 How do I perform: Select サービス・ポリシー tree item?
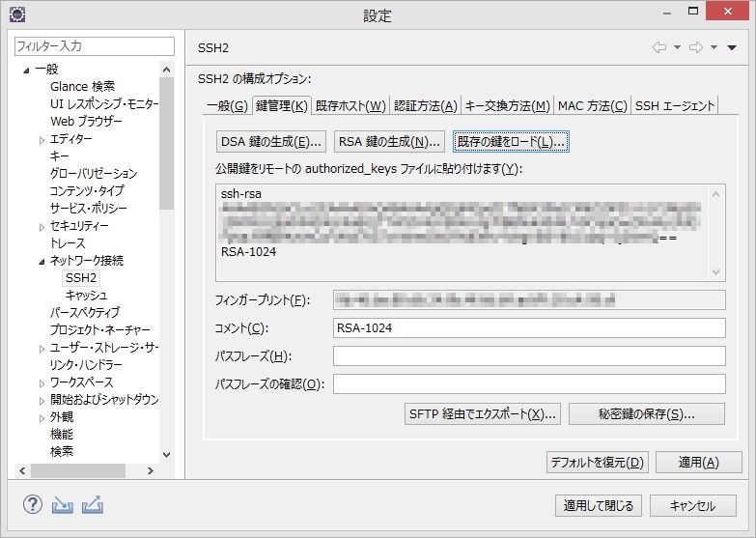coord(88,208)
